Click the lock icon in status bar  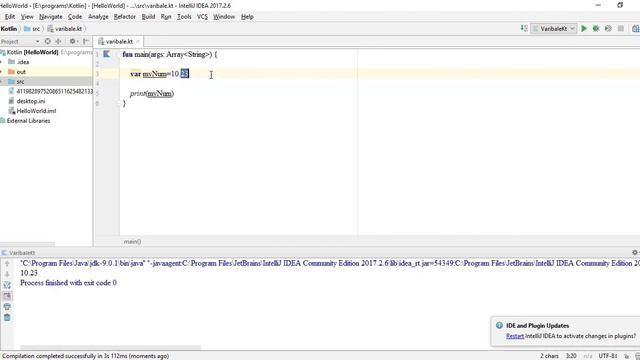click(627, 356)
